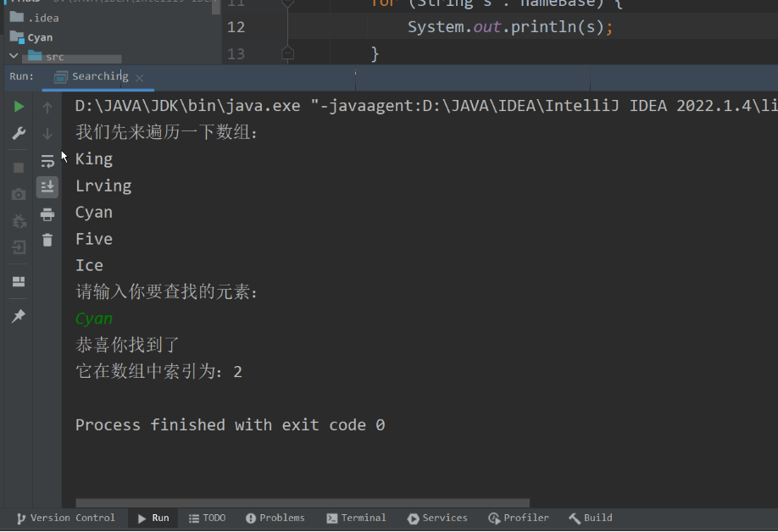Click the java.exe command line output
This screenshot has width=778, height=532.
click(x=426, y=106)
